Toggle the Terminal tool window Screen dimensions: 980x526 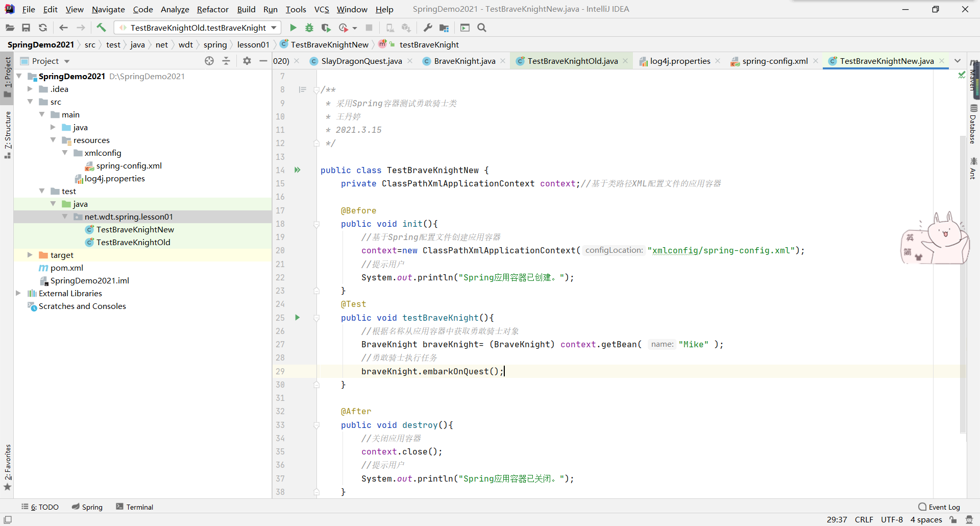tap(135, 507)
